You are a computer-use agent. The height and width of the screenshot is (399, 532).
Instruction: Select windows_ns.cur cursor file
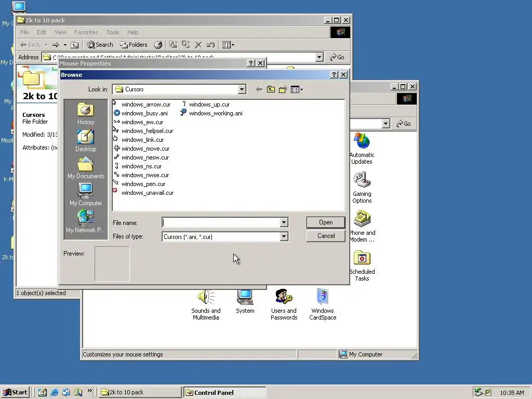point(138,166)
